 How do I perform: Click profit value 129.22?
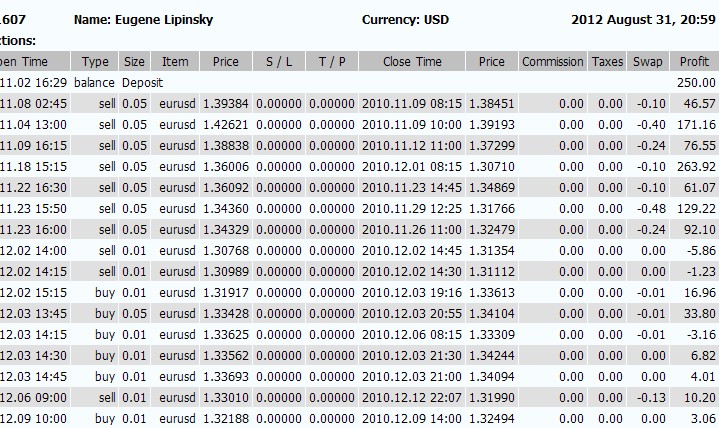point(696,209)
